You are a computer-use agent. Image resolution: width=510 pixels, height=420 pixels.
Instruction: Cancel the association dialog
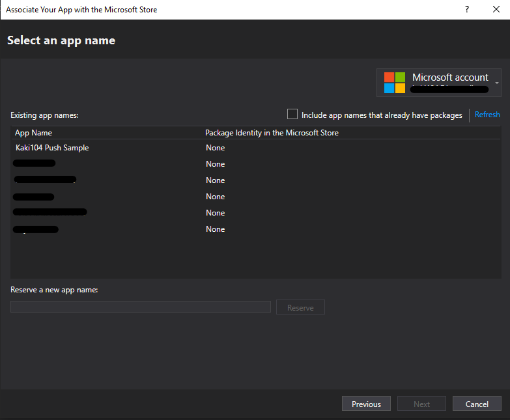(477, 404)
